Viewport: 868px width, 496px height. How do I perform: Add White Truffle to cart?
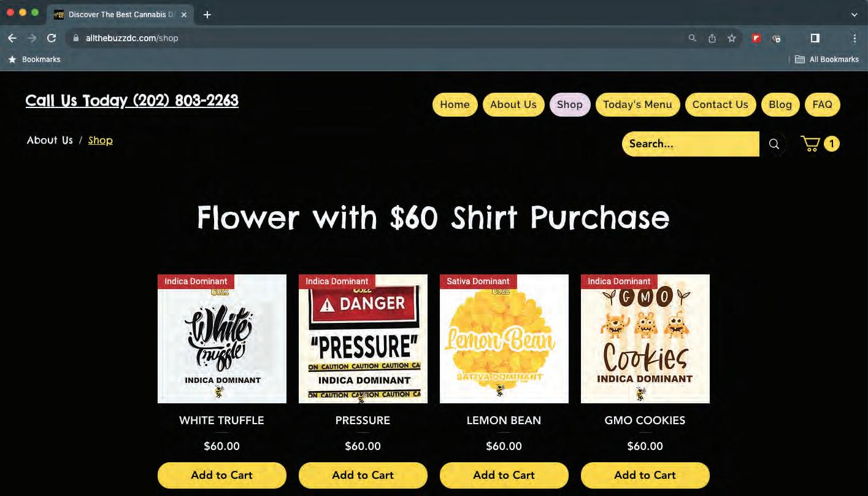pyautogui.click(x=222, y=475)
